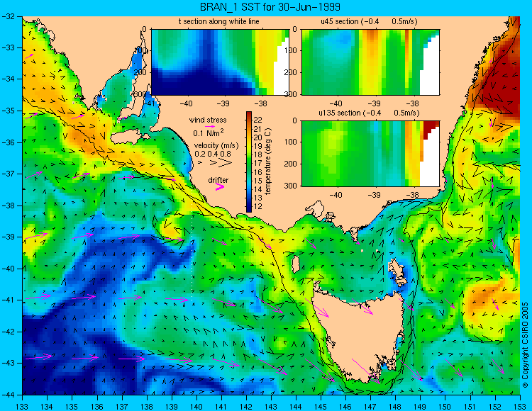The image size is (532, 411).
Task: Click latitude axis label '-34'
Action: point(9,79)
